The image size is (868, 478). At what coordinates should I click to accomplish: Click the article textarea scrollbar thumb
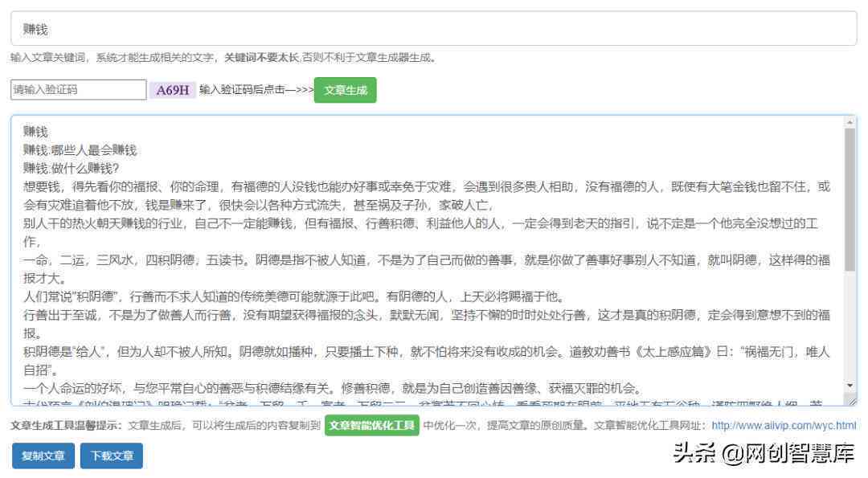850,199
